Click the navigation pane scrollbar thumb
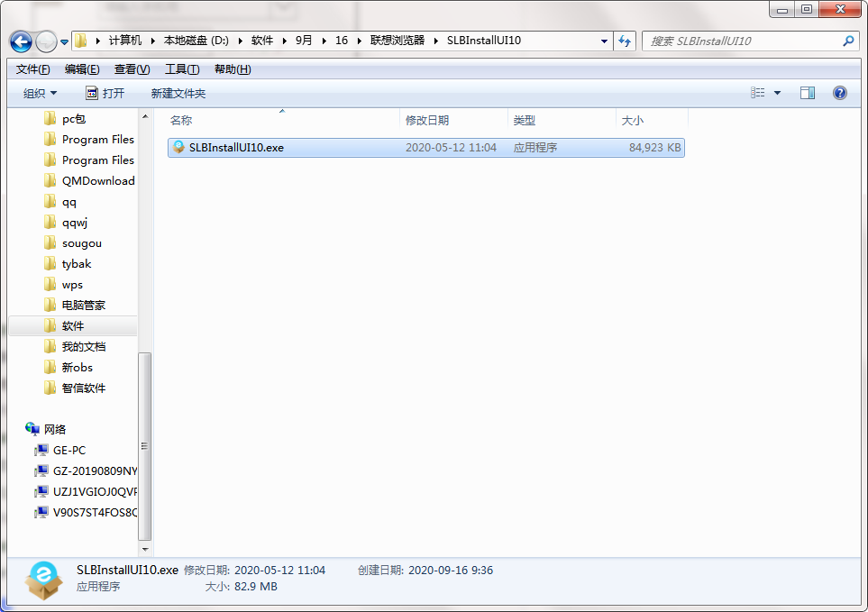 pos(144,446)
